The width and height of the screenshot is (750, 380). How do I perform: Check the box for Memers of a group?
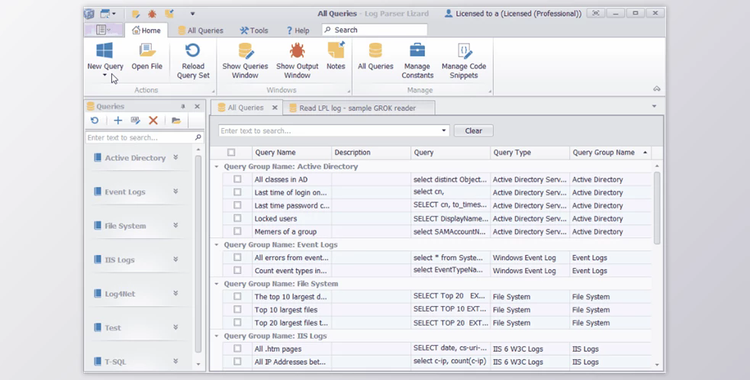point(237,231)
